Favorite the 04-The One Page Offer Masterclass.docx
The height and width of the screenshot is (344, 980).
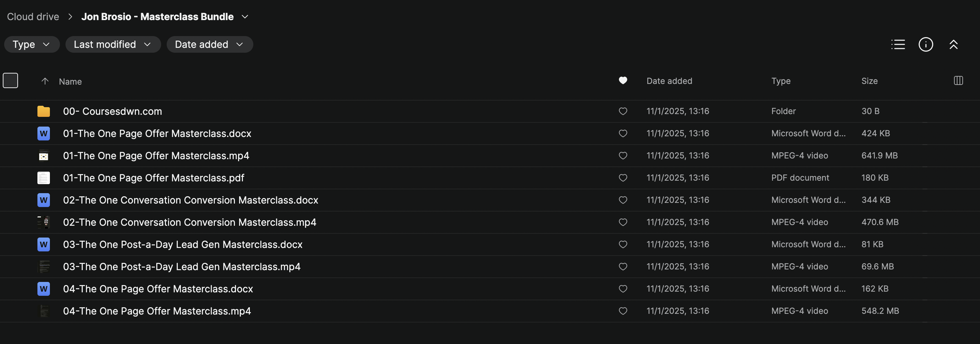[623, 289]
